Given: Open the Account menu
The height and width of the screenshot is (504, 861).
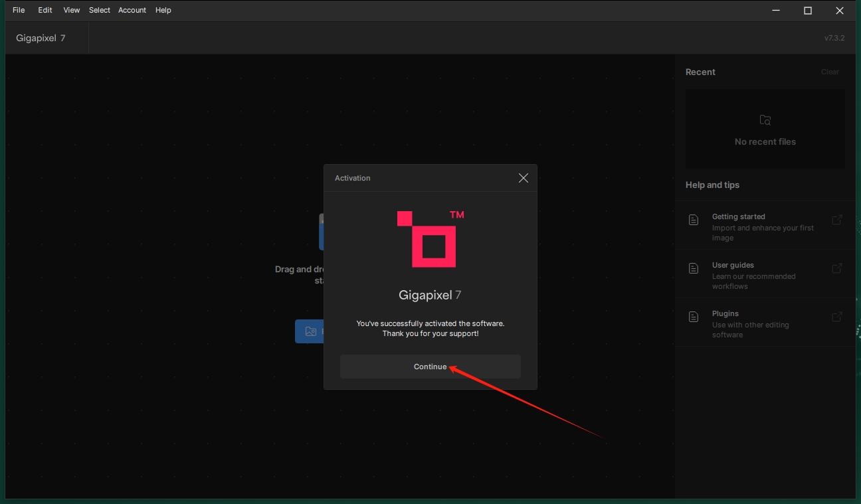Looking at the screenshot, I should [x=132, y=10].
